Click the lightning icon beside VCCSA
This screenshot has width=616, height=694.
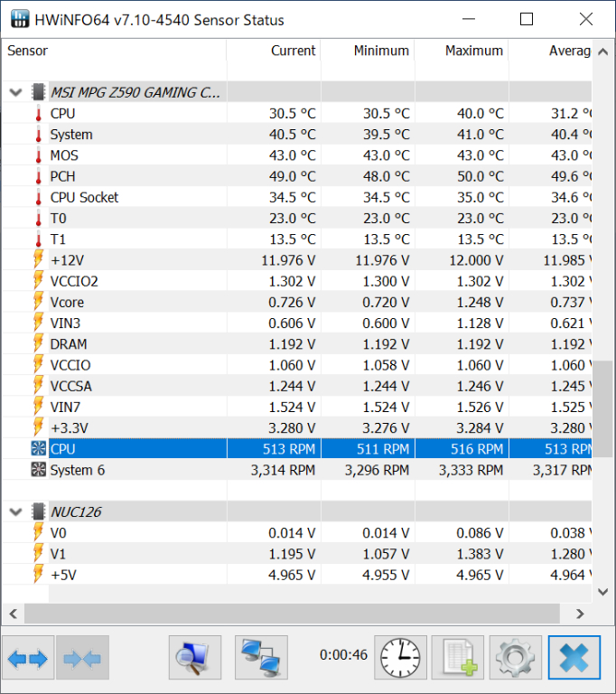[39, 386]
